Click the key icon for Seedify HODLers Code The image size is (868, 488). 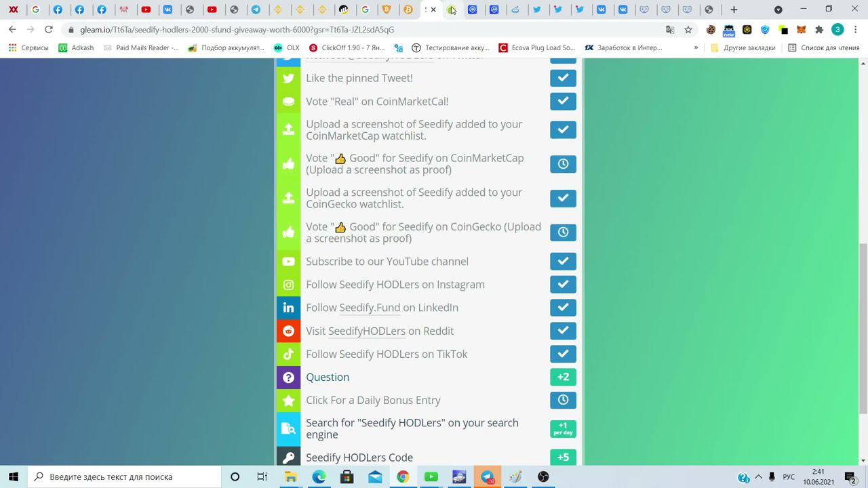coord(288,457)
